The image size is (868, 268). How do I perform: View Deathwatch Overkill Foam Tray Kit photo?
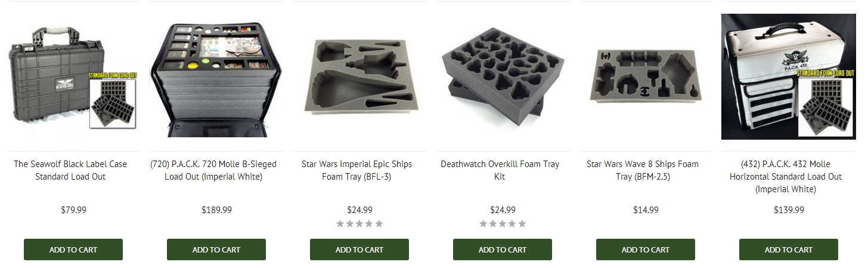click(502, 76)
